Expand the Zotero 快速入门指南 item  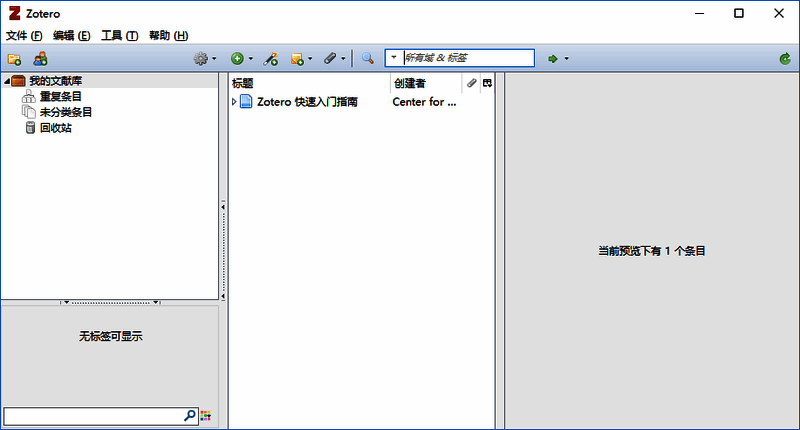click(234, 102)
